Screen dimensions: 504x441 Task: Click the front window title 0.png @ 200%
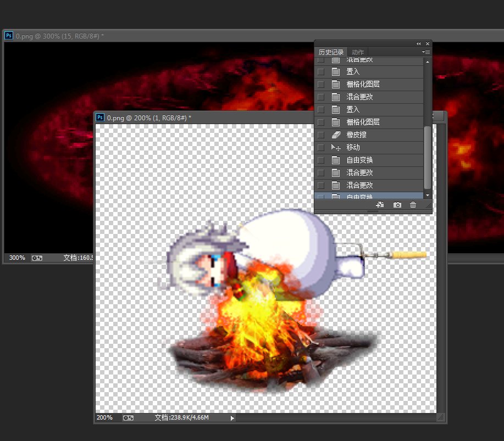(x=149, y=118)
